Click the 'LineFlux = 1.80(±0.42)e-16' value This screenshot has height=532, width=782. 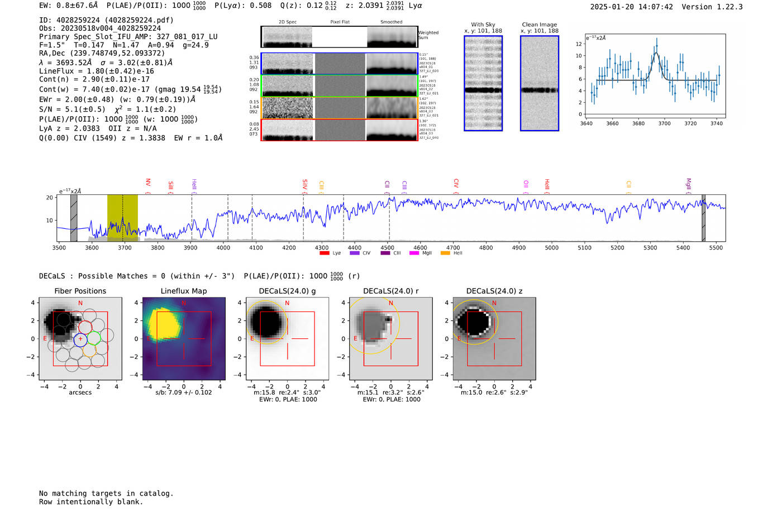pos(97,71)
